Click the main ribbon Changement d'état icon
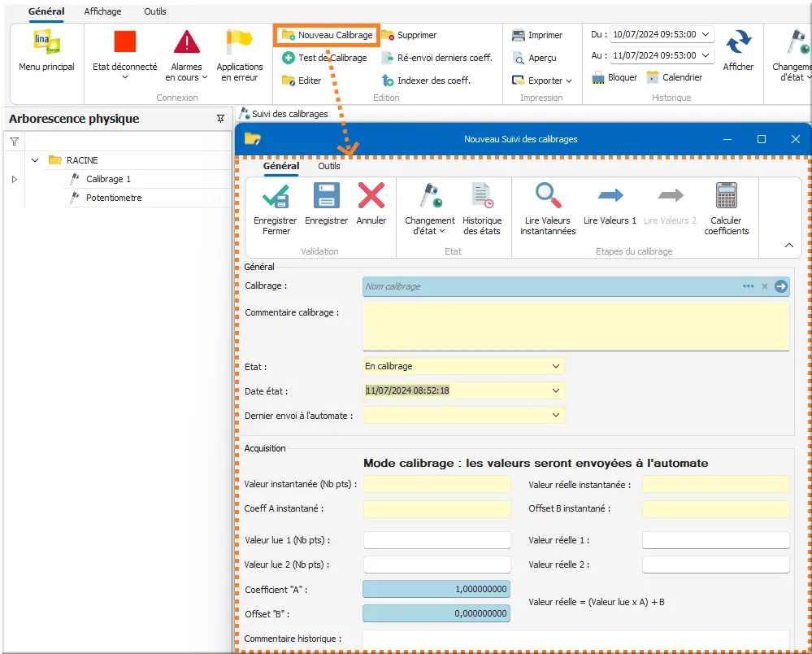The width and height of the screenshot is (812, 654). [797, 42]
